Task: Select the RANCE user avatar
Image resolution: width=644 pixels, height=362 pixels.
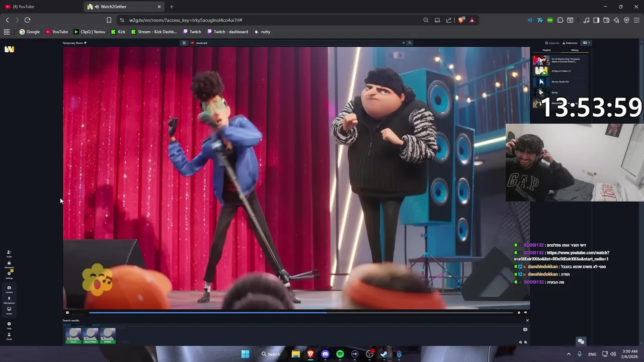Action: pos(108,335)
